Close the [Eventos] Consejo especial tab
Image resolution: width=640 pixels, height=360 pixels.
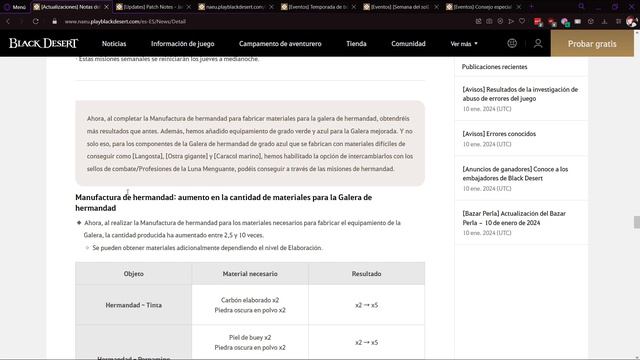coord(519,7)
